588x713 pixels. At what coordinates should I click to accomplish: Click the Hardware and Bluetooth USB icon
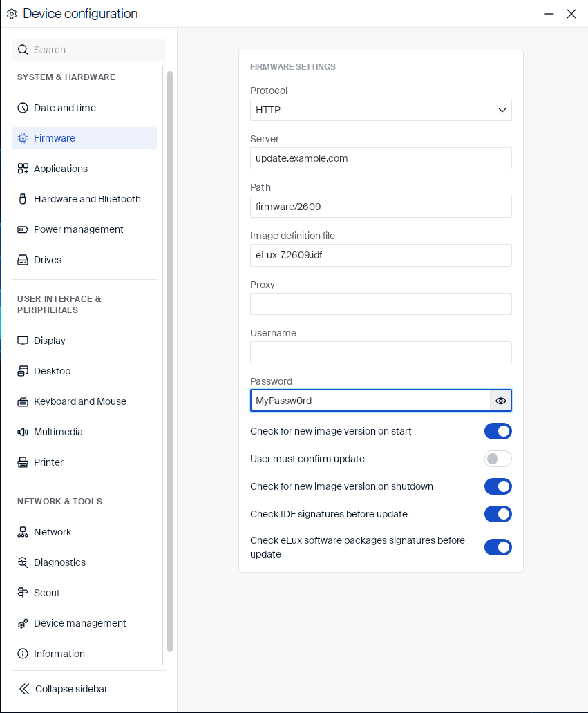click(x=23, y=199)
